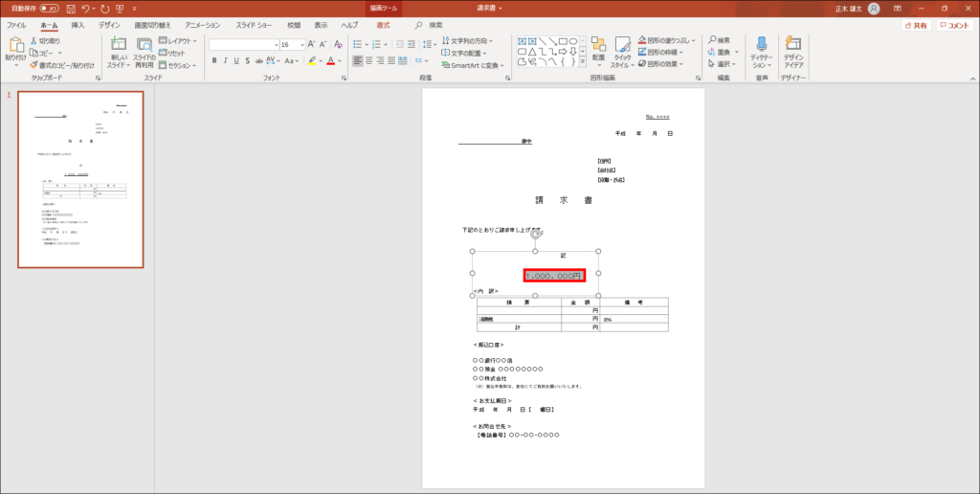Open the Shape Fill (図形の塗りつぶし) dropdown
980x494 pixels.
[x=666, y=40]
